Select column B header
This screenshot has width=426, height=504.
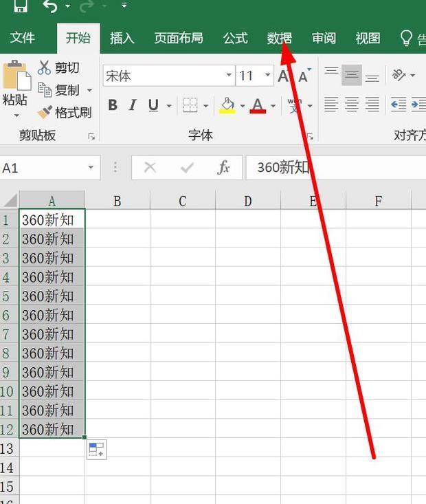(x=117, y=201)
